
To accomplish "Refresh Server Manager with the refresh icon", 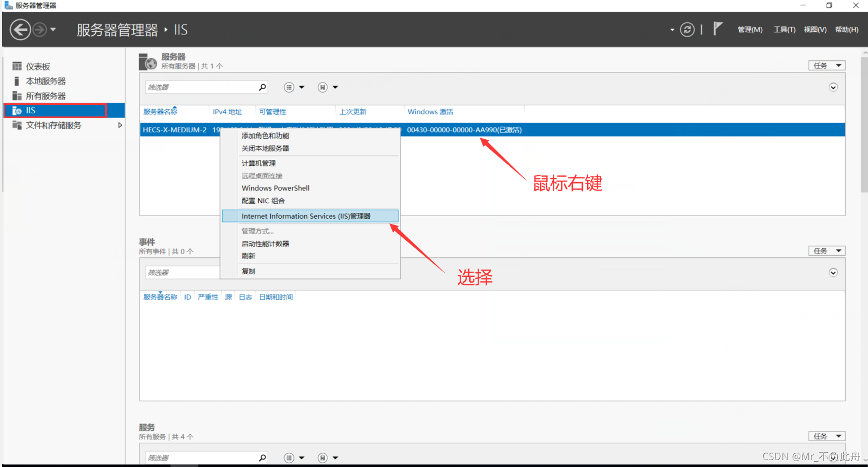I will [687, 30].
